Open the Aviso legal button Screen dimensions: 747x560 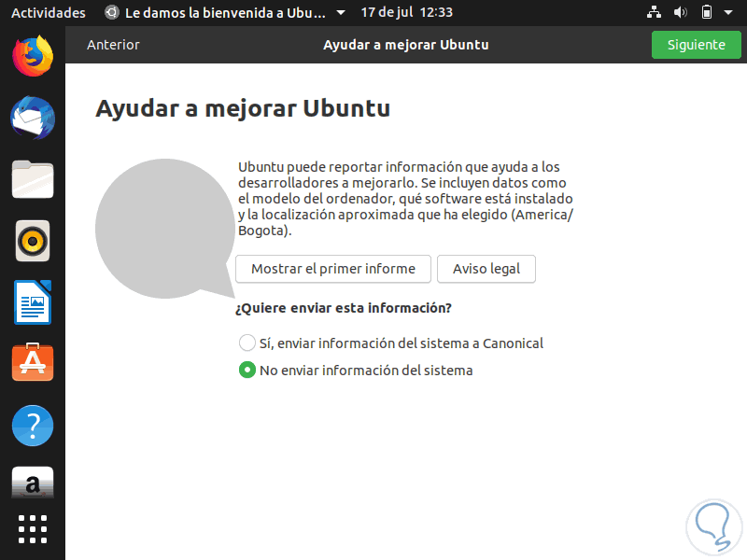486,269
